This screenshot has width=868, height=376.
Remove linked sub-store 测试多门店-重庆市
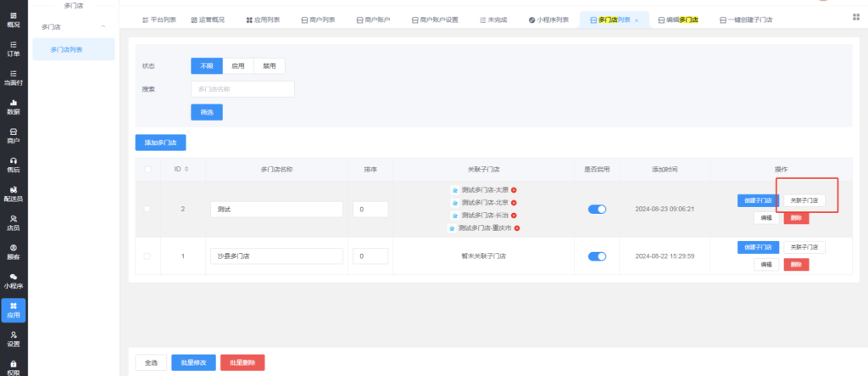pos(516,227)
